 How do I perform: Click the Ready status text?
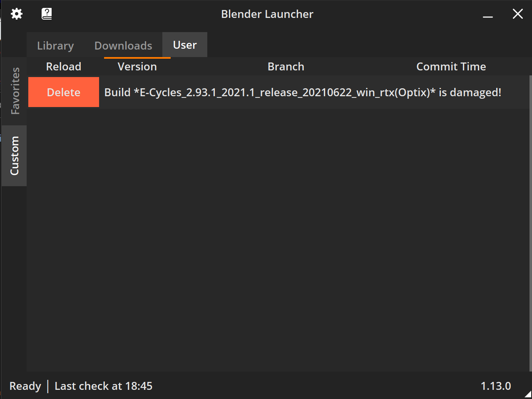pyautogui.click(x=25, y=386)
